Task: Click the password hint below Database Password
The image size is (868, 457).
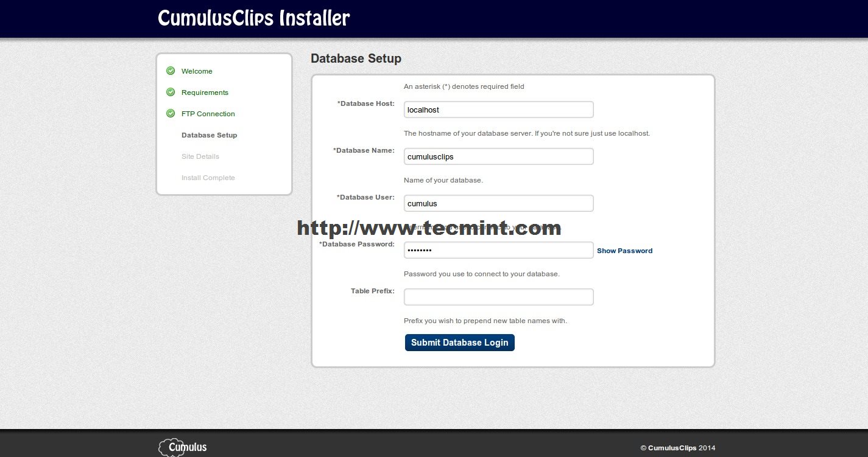Action: [481, 274]
